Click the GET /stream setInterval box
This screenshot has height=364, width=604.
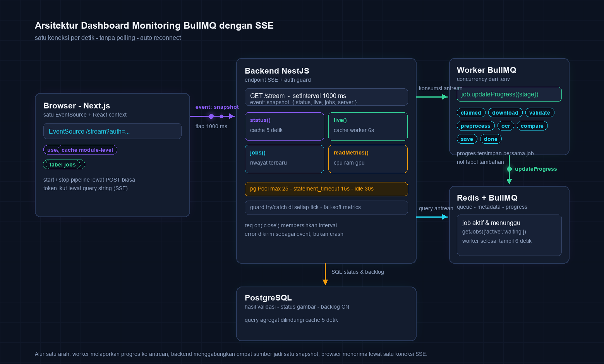[326, 97]
